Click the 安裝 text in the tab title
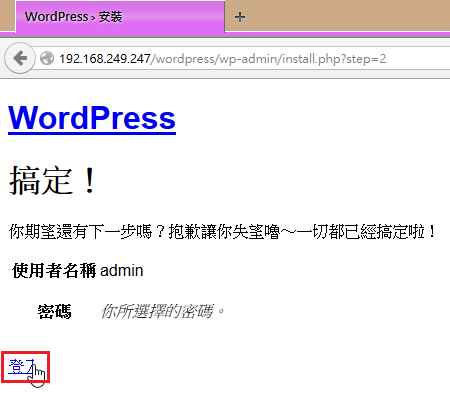 (110, 17)
